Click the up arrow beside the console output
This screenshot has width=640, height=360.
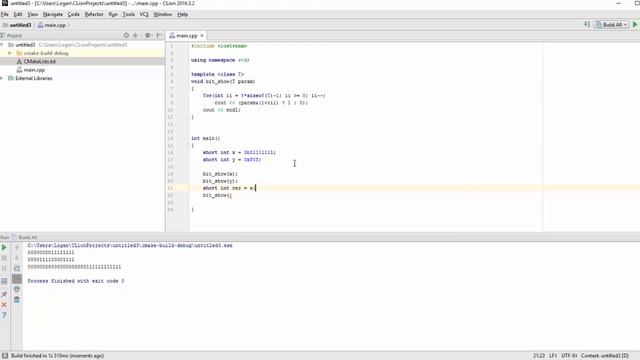coord(17,247)
